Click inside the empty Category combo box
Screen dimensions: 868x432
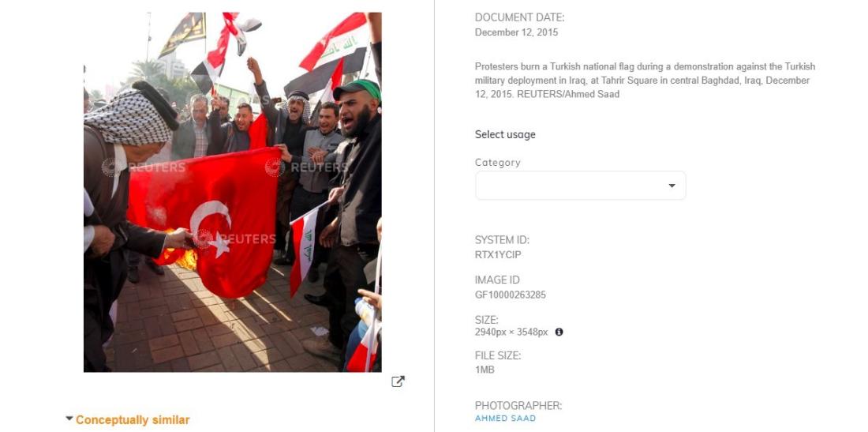coord(580,186)
